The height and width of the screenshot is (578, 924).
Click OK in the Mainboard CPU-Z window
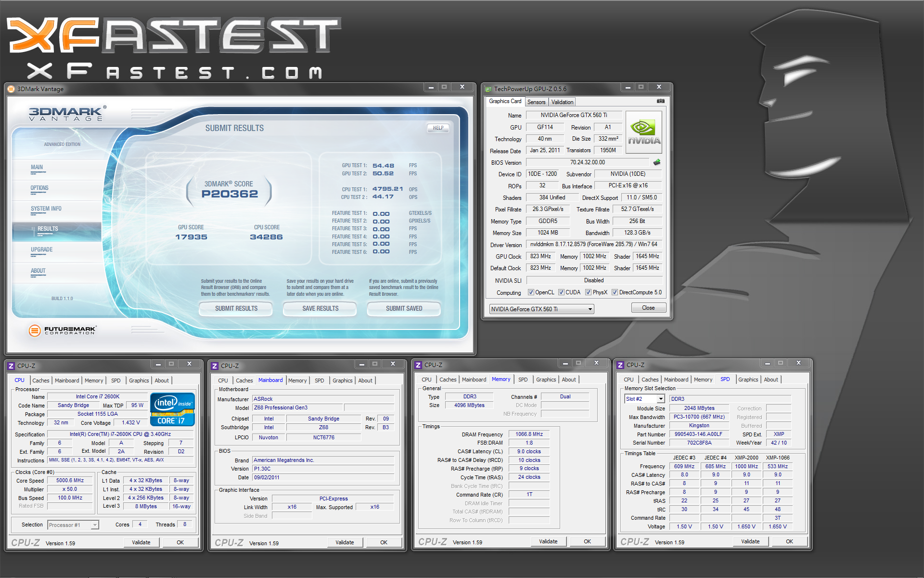coord(384,542)
